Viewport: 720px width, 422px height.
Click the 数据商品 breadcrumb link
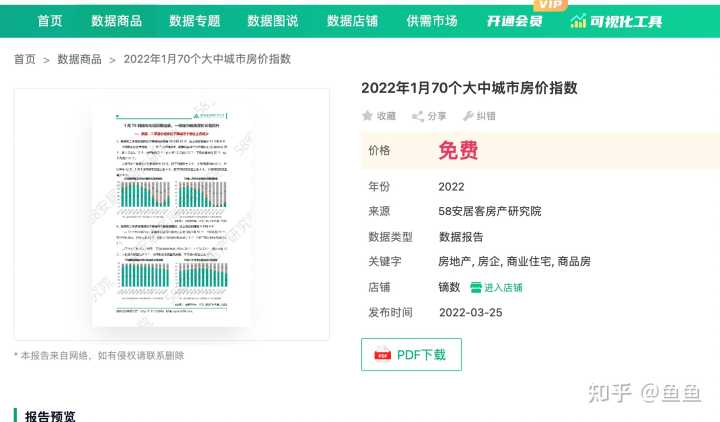(x=80, y=60)
